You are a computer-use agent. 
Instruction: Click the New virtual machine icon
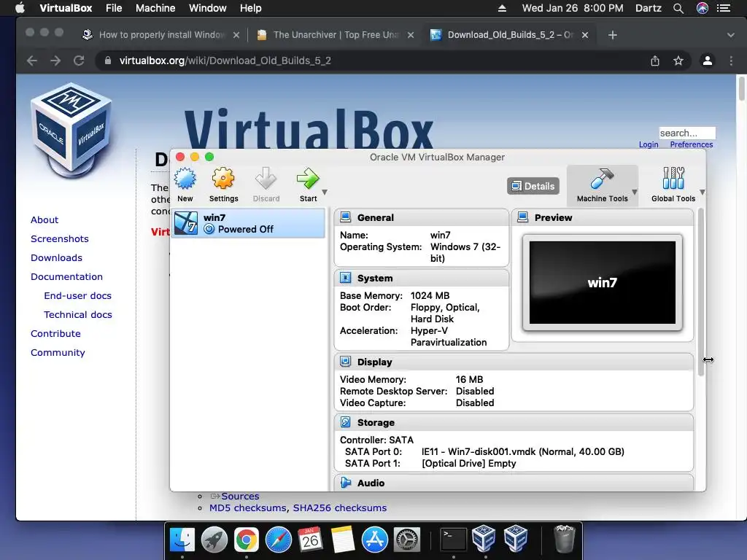tap(185, 184)
